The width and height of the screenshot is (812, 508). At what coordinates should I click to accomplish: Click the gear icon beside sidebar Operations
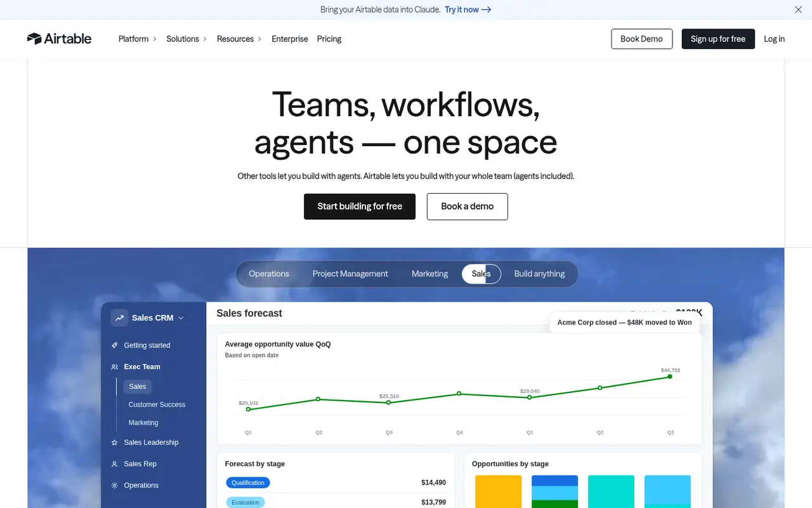click(115, 486)
